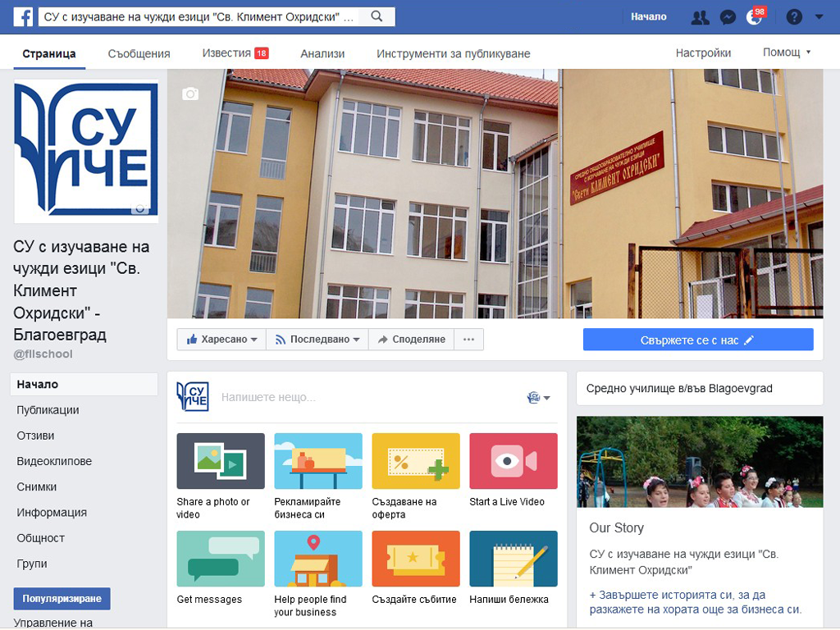Click the @flIschool username
This screenshot has height=630, width=840.
(x=43, y=354)
